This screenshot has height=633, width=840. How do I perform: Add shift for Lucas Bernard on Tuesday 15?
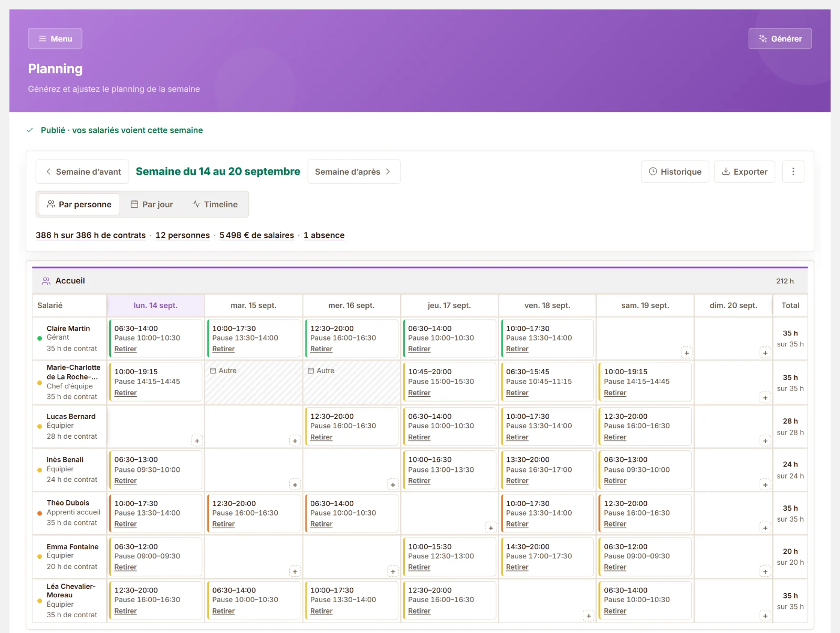coord(295,441)
